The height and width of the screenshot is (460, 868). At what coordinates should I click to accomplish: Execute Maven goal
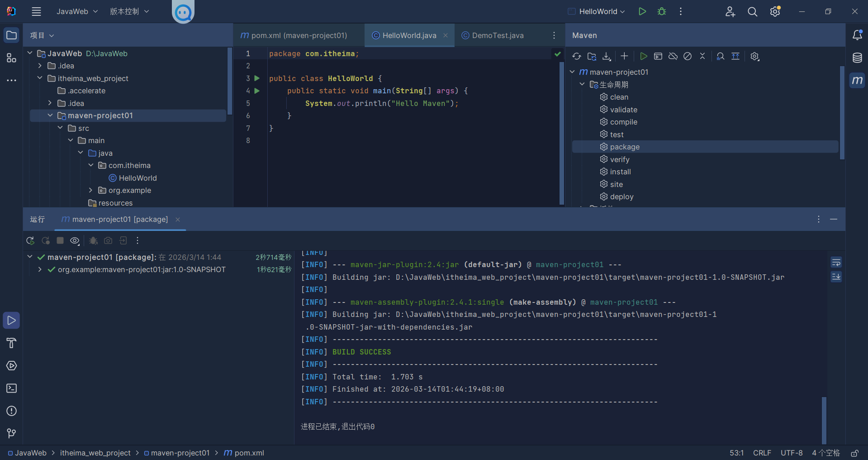coord(658,56)
